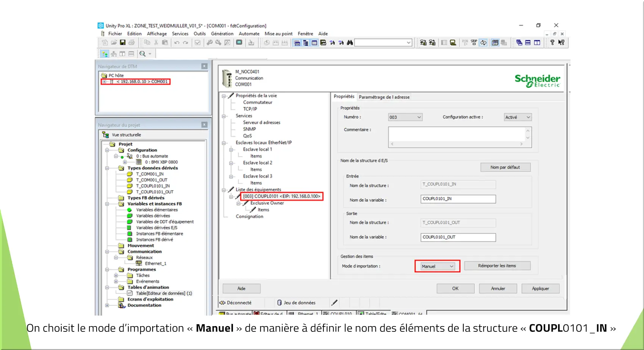Click the Cascade windows icon
This screenshot has width=644, height=350.
coord(519,42)
